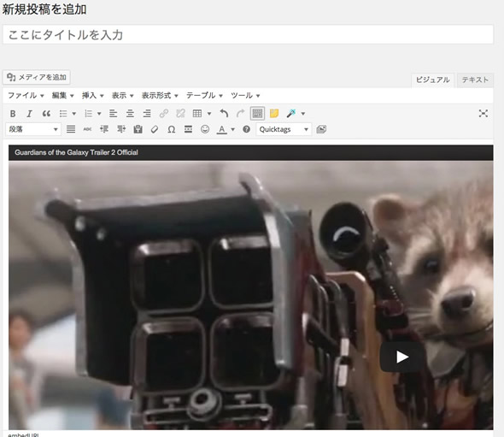Open the 編集 menu
The width and height of the screenshot is (504, 437).
click(62, 96)
